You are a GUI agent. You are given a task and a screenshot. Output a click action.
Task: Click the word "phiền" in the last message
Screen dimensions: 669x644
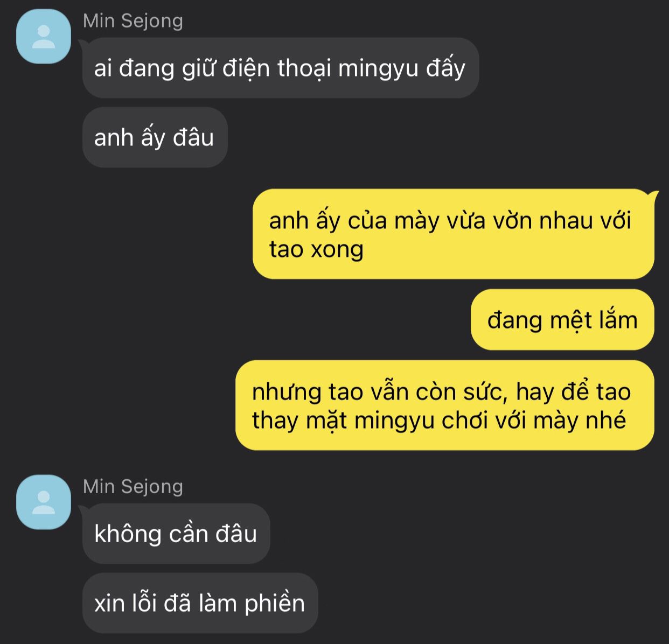point(275,603)
